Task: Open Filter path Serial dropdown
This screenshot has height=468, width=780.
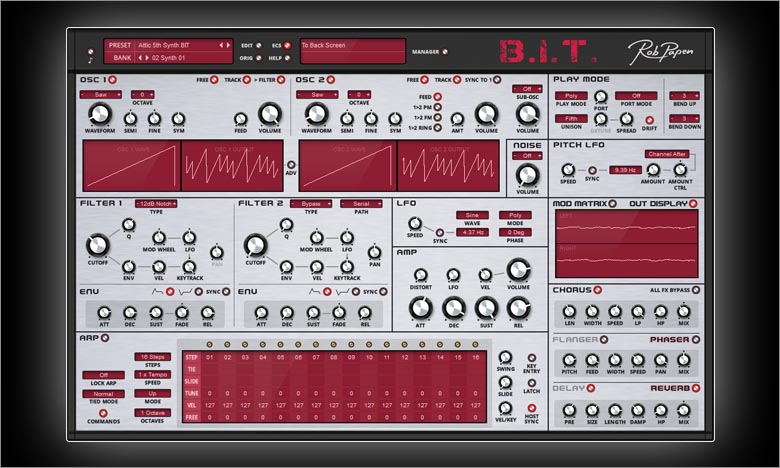Action: click(361, 204)
